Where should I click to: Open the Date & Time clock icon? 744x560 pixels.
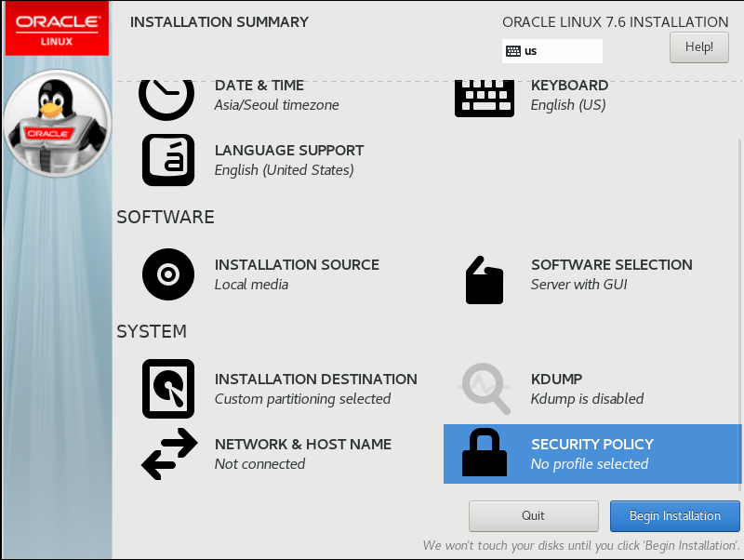coord(166,100)
